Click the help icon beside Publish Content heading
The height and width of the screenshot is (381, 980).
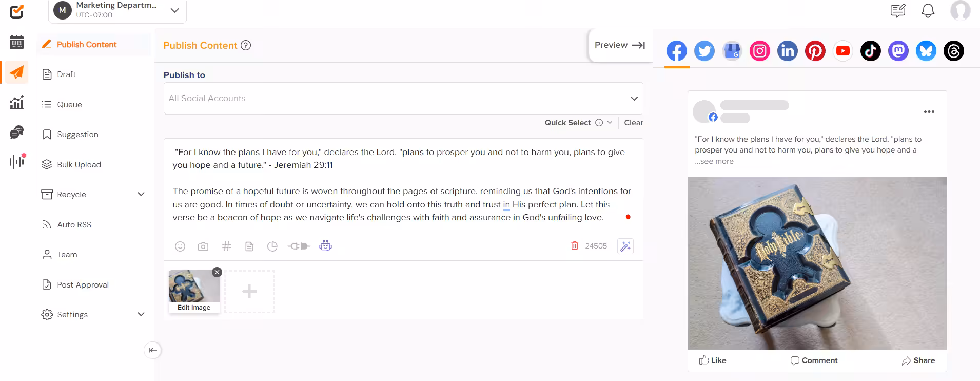pyautogui.click(x=246, y=45)
